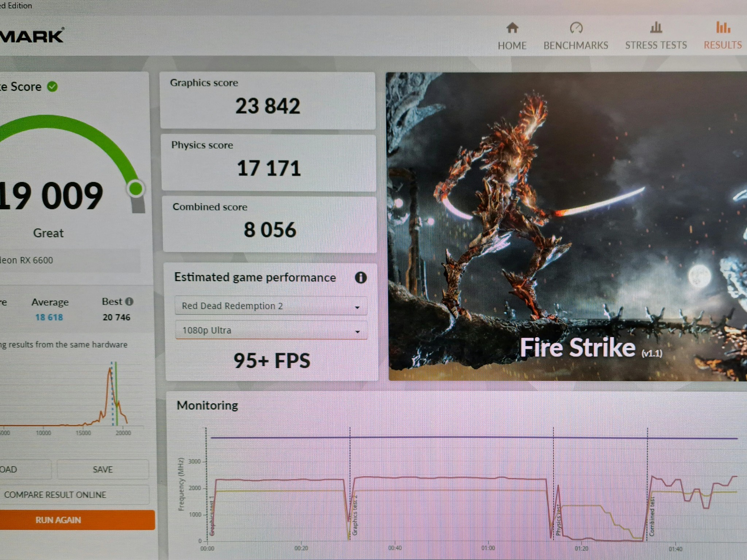
Task: Click COMPARE RESULT ONLINE button
Action: coord(55,495)
